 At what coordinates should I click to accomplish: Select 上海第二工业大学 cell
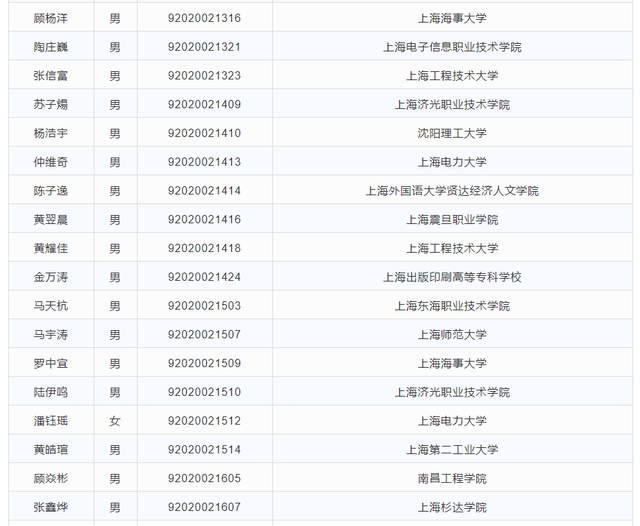tap(452, 450)
